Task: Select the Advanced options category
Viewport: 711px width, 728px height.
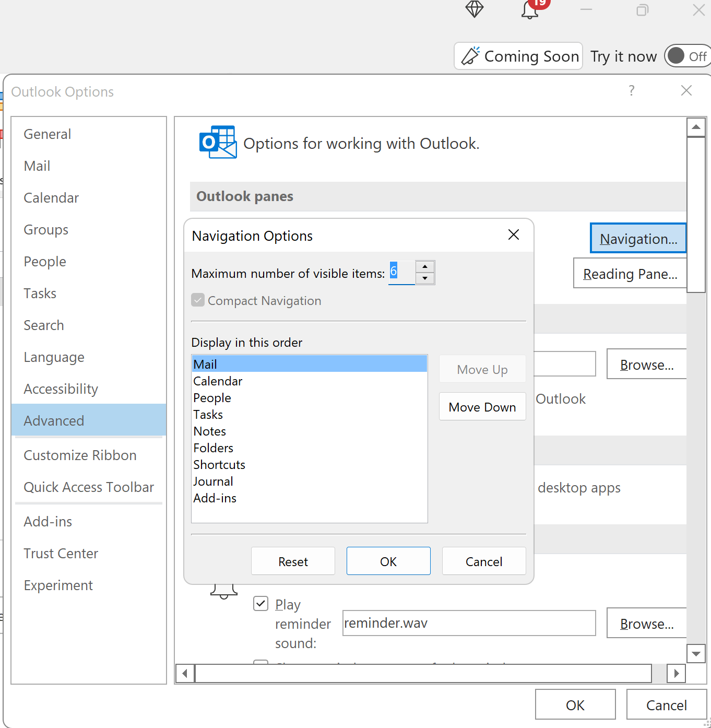Action: 89,420
